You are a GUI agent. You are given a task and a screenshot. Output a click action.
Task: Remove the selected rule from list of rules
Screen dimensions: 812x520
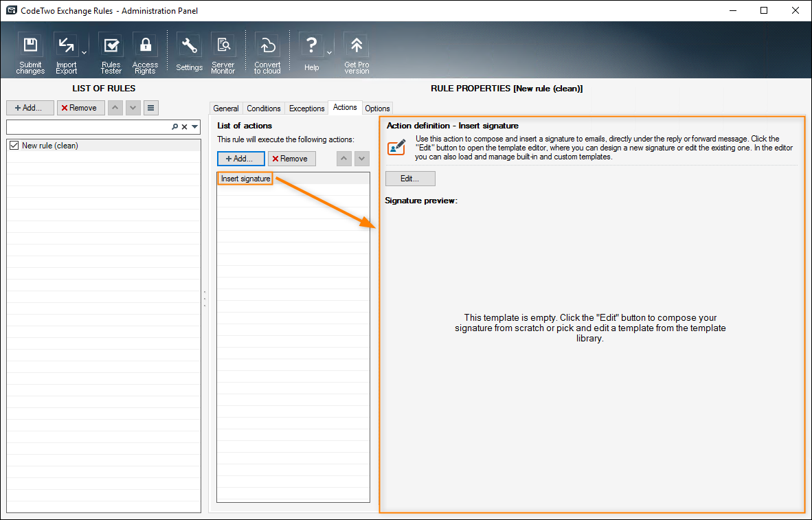pos(81,108)
